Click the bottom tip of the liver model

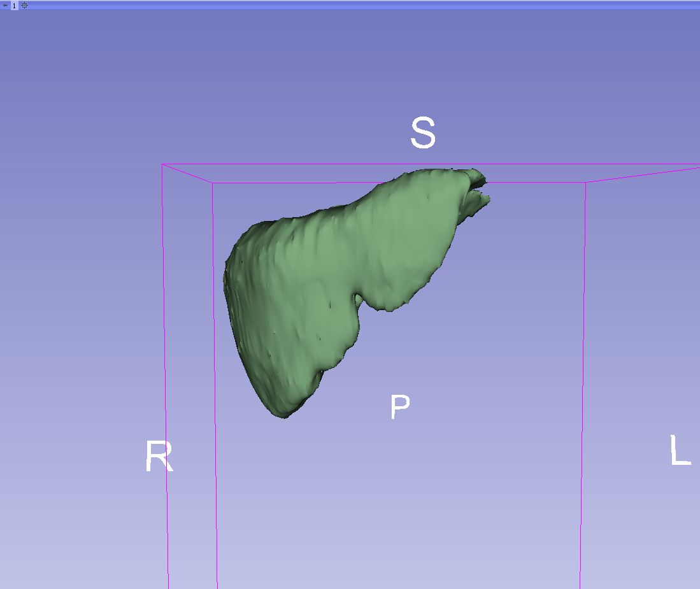285,416
